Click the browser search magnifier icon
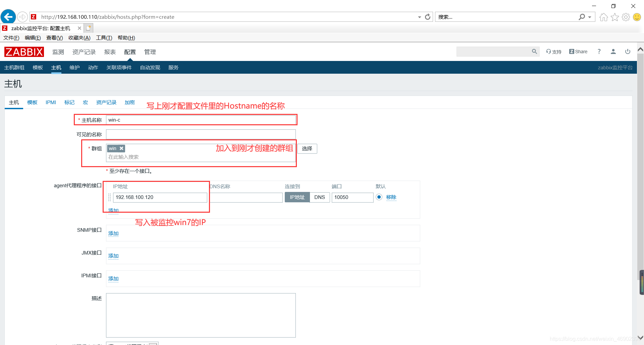The height and width of the screenshot is (345, 644). [582, 17]
